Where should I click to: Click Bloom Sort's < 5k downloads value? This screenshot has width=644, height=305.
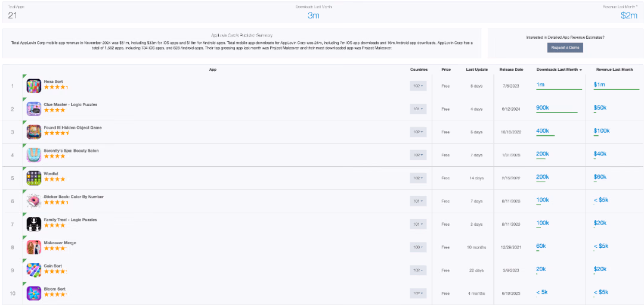(x=541, y=292)
